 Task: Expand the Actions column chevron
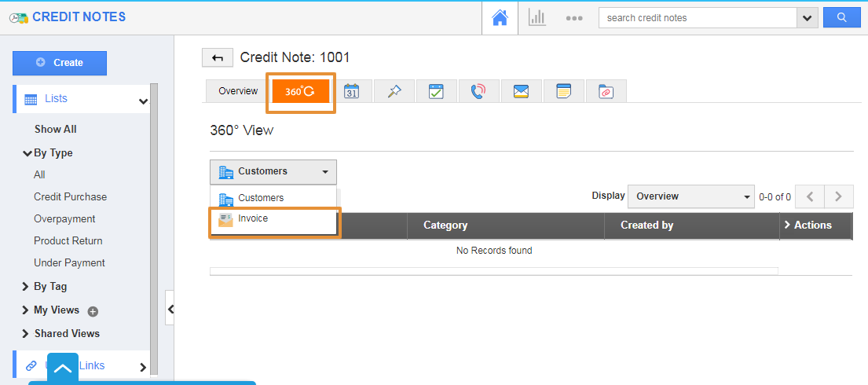(x=786, y=225)
